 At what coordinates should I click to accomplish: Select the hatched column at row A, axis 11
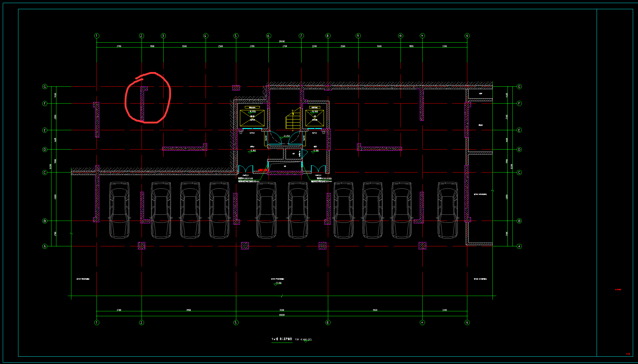click(x=423, y=246)
